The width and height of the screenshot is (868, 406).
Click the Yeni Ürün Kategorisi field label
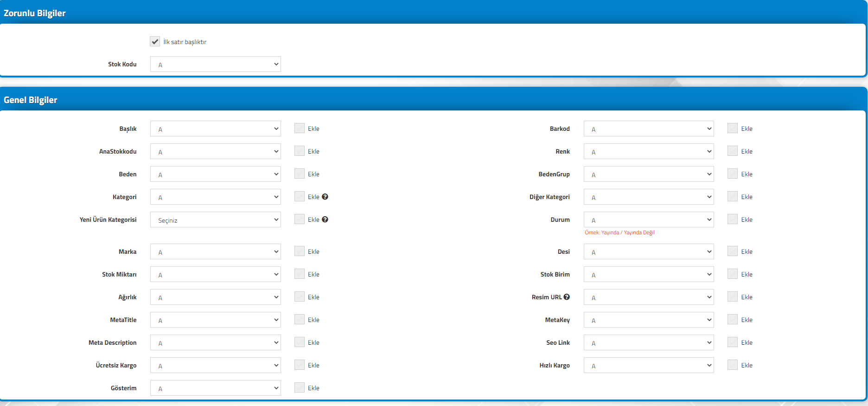point(108,219)
